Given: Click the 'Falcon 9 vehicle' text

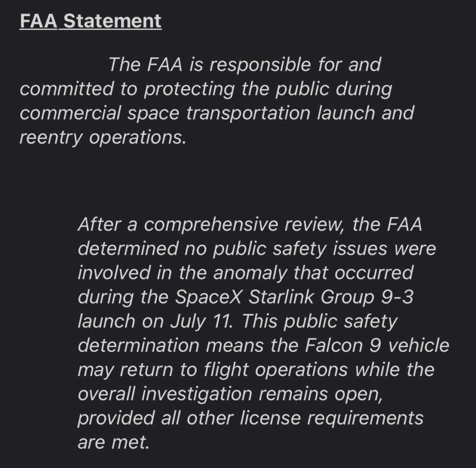Looking at the screenshot, I should (x=377, y=345).
